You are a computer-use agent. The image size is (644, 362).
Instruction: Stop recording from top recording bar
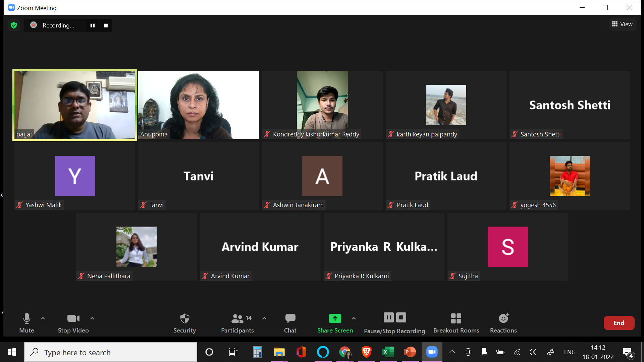click(106, 25)
